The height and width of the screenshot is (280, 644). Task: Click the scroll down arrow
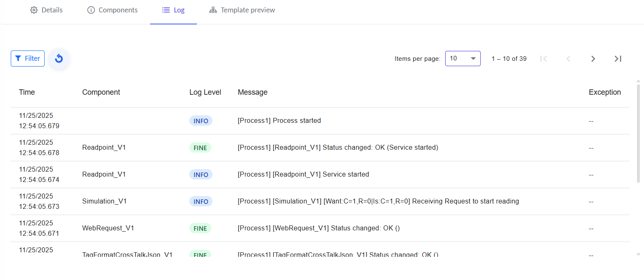638,254
